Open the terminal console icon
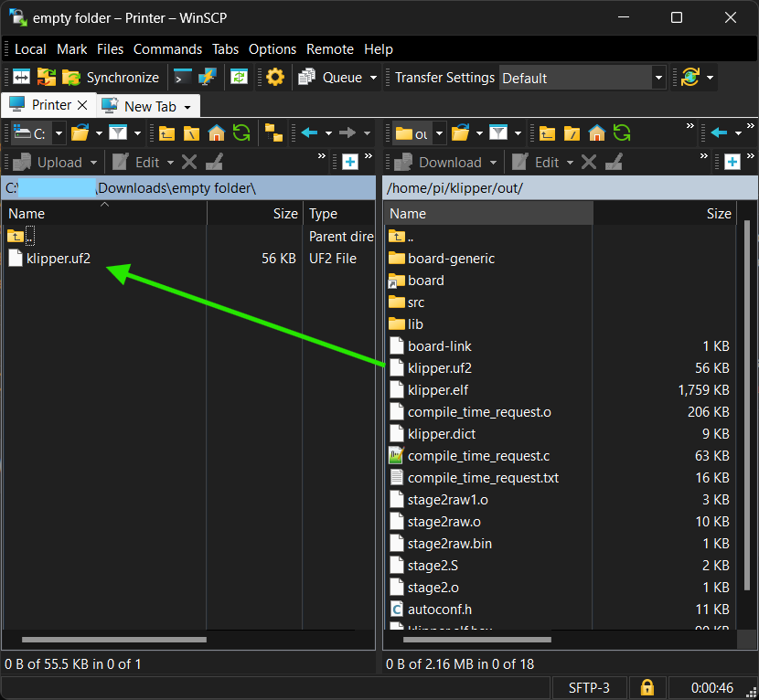Screen dimensions: 759x700 (x=183, y=77)
